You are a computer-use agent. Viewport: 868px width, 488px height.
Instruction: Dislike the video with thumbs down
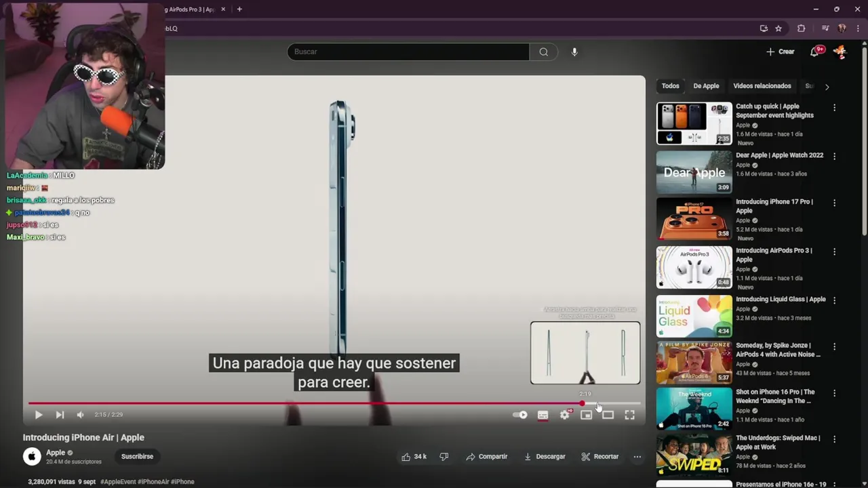[x=444, y=457]
